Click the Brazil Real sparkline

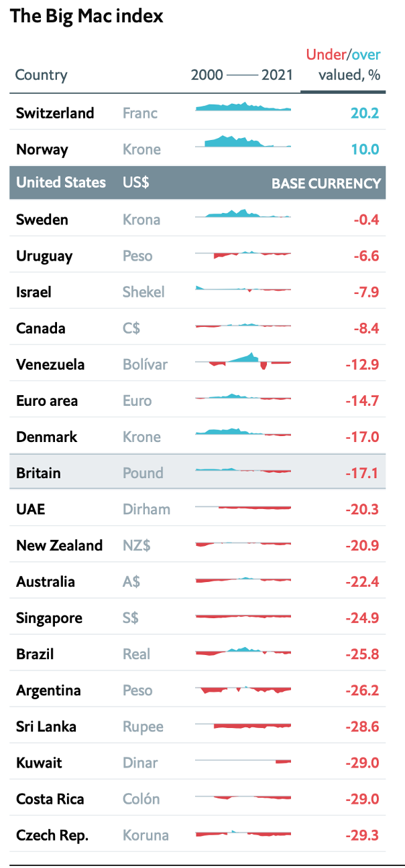point(243,651)
